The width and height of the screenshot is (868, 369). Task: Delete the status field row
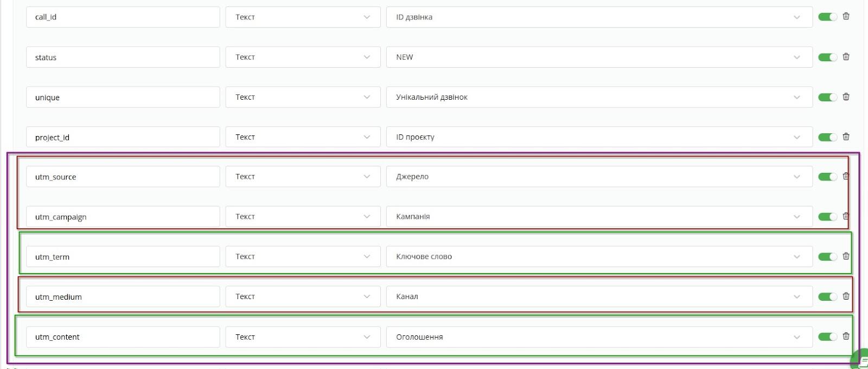846,56
